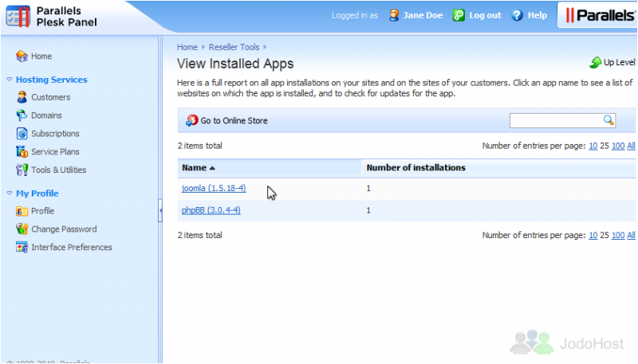Click the Domains globe icon
The image size is (638, 364).
[x=22, y=115]
